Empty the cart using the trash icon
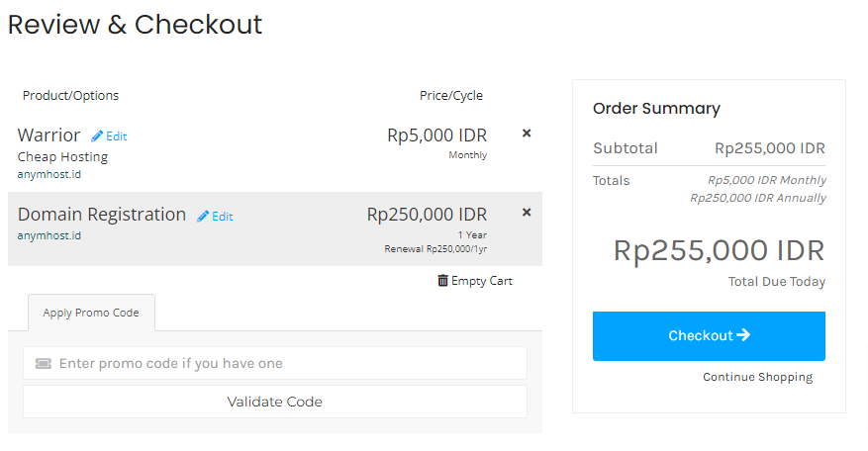 [442, 281]
